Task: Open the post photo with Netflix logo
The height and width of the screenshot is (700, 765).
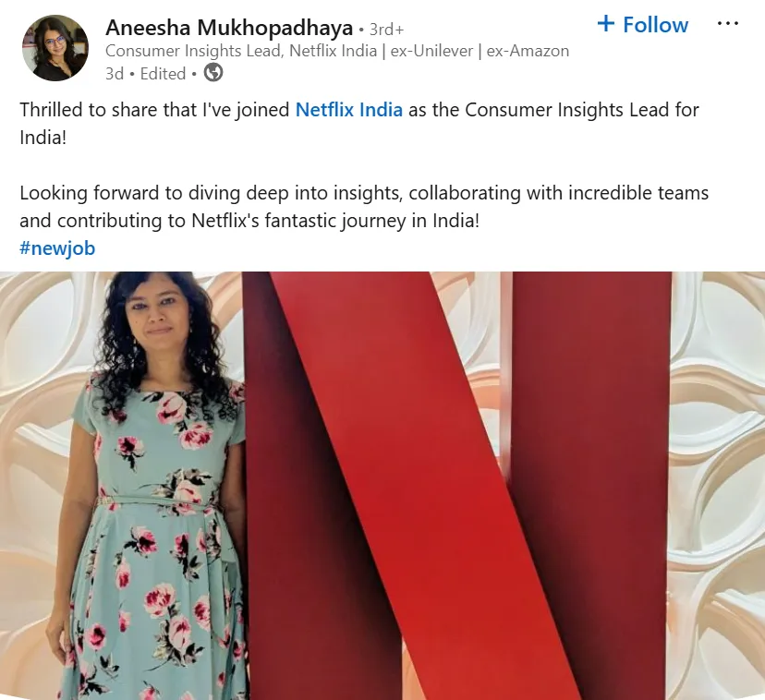Action: (x=382, y=486)
